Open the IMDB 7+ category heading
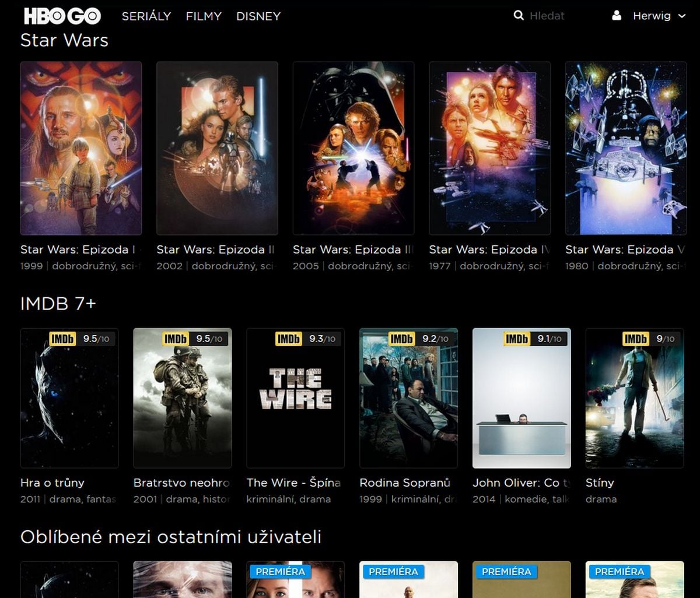The width and height of the screenshot is (700, 598). tap(58, 303)
